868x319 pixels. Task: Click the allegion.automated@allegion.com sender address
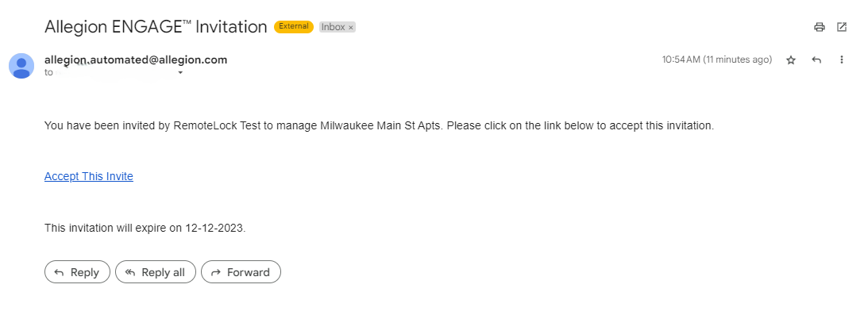tap(136, 60)
